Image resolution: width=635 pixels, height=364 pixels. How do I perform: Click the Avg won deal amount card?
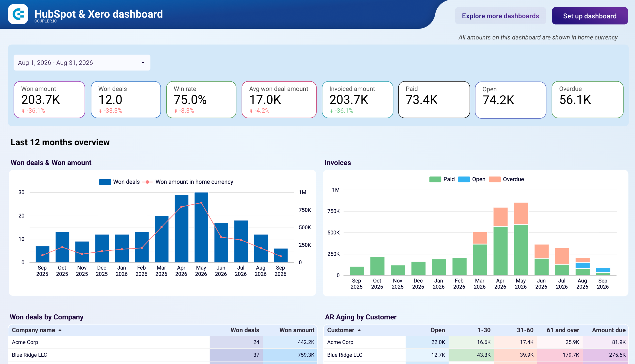[279, 99]
